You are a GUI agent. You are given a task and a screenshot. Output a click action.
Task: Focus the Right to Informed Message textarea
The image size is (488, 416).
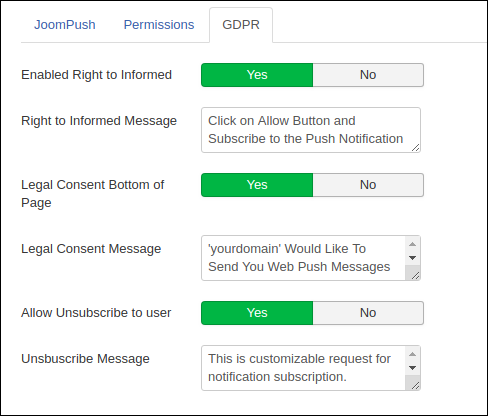click(311, 130)
